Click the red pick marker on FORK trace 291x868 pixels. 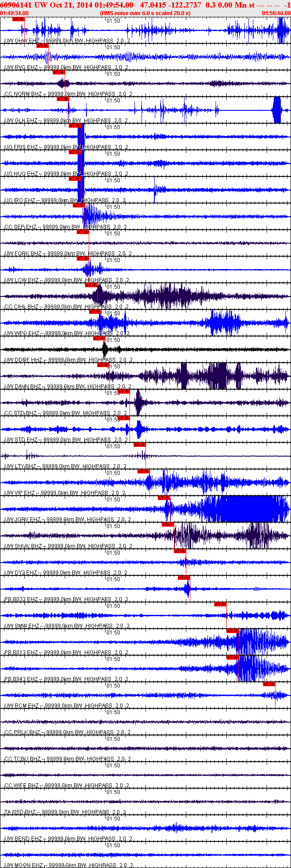(x=83, y=232)
